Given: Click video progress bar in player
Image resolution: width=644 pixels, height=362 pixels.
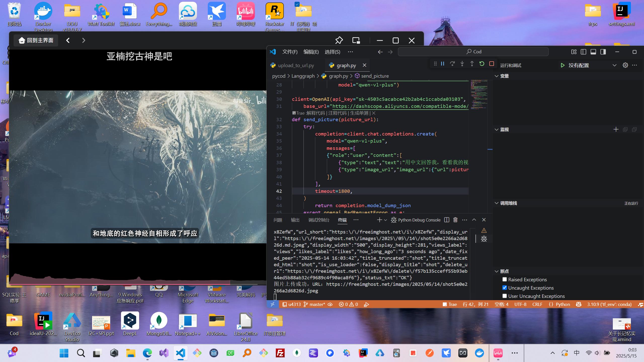Looking at the screenshot, I should click(x=138, y=284).
